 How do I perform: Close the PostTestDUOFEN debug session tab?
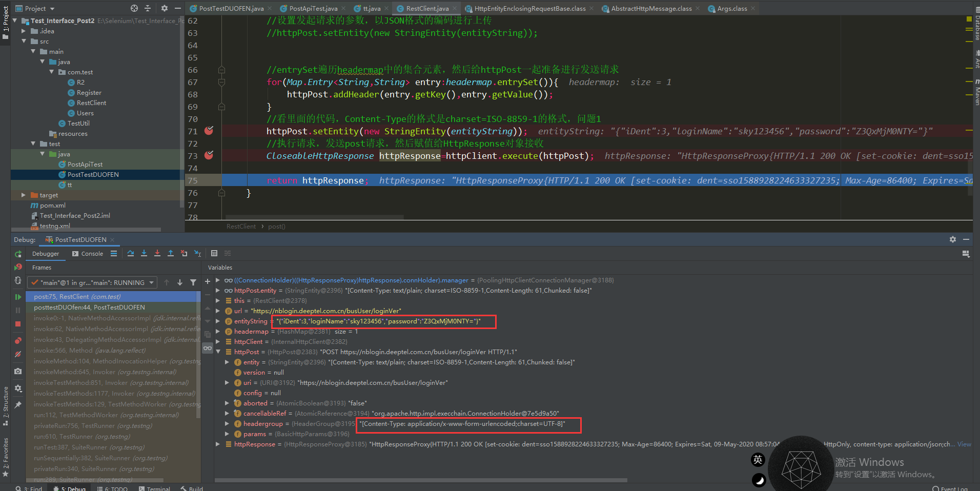112,240
